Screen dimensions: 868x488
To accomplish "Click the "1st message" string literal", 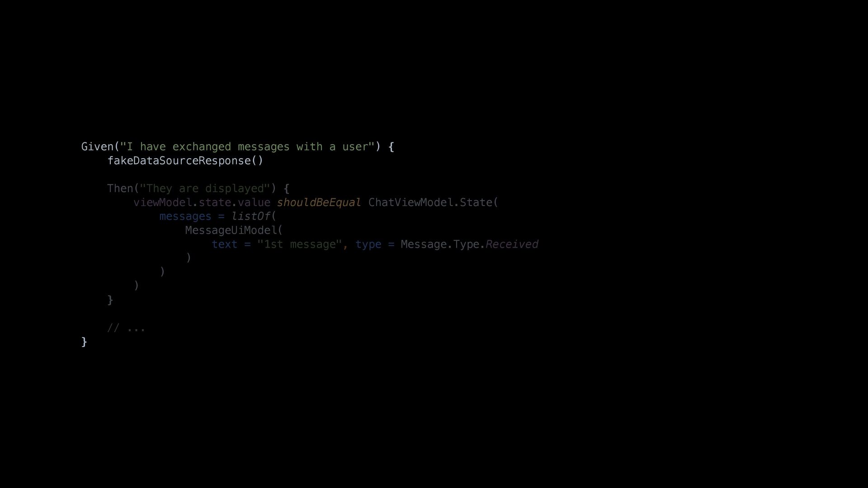I will point(299,244).
